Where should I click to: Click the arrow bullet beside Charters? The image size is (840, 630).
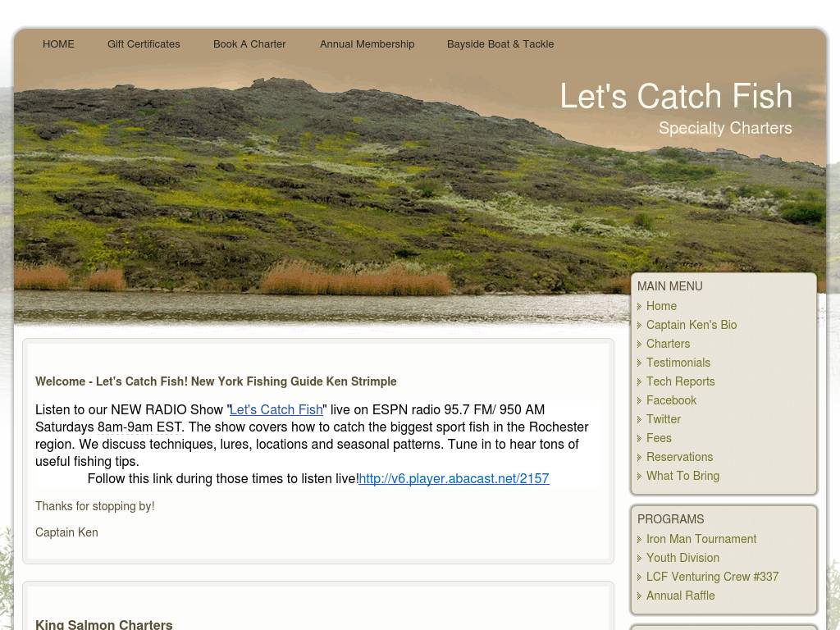(640, 344)
